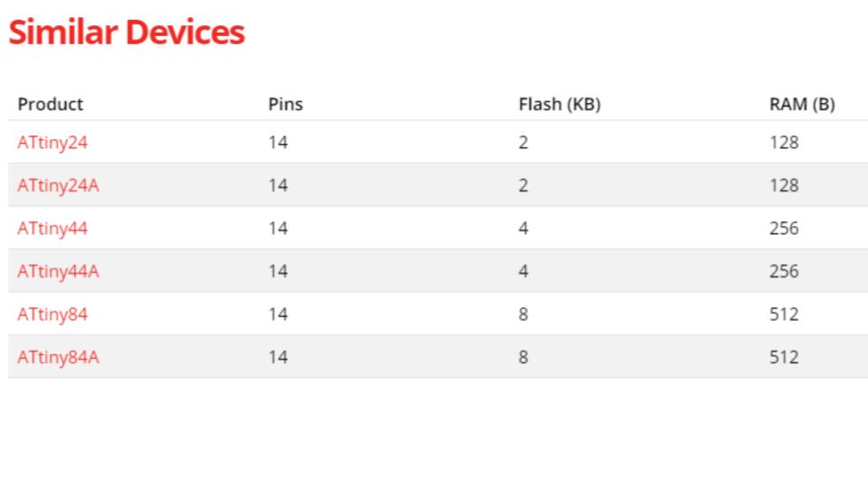Click the 512 RAM cell for ATtiny84A
Screen dimensions: 868x488
pyautogui.click(x=784, y=357)
